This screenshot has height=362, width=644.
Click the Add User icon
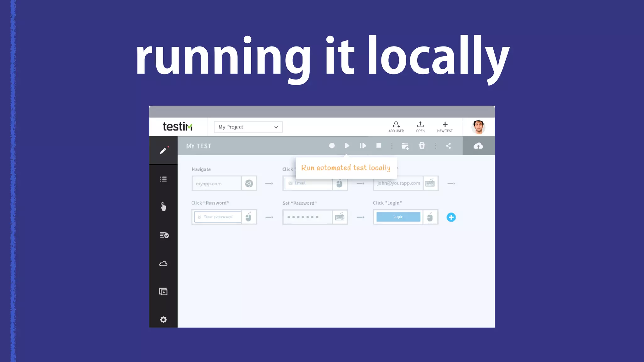[x=396, y=127]
